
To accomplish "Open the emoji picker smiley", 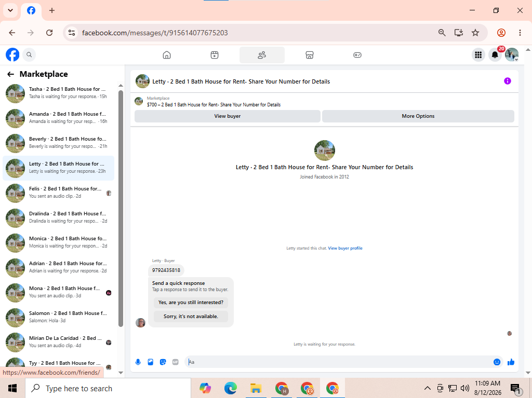I will tap(497, 362).
